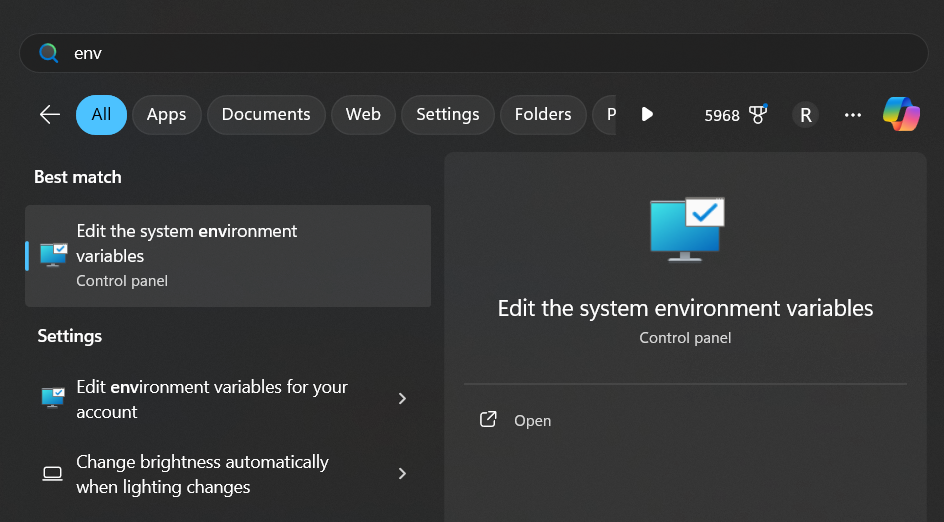Click preview title Edit the system environment variables
944x522 pixels.
(685, 308)
